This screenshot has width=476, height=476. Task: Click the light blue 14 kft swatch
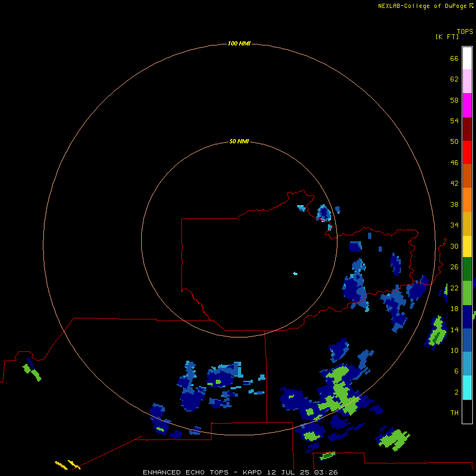click(x=467, y=364)
